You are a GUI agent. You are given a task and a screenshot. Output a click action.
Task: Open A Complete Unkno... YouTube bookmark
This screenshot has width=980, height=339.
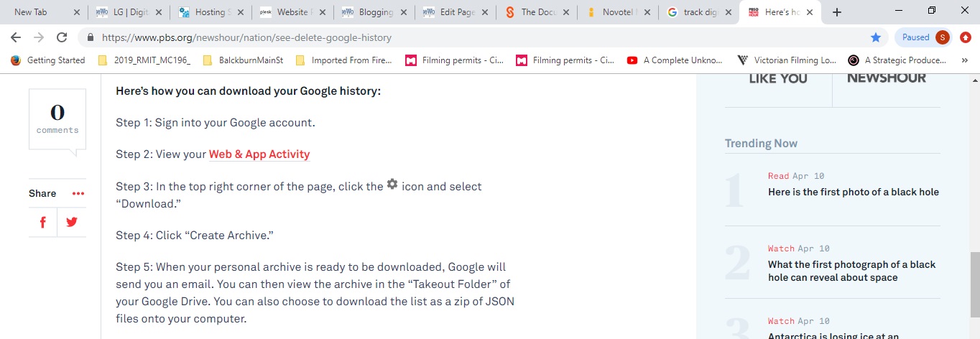point(675,60)
